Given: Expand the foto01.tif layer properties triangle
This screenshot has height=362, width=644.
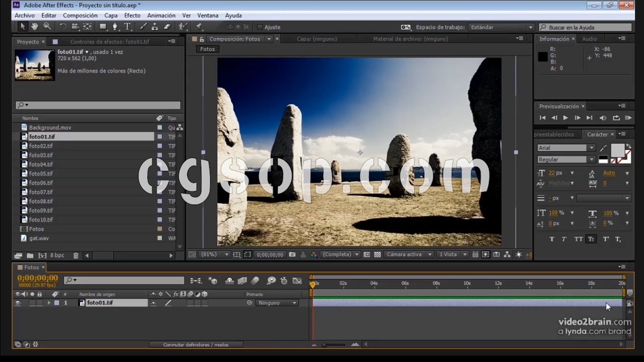Looking at the screenshot, I should pyautogui.click(x=49, y=303).
